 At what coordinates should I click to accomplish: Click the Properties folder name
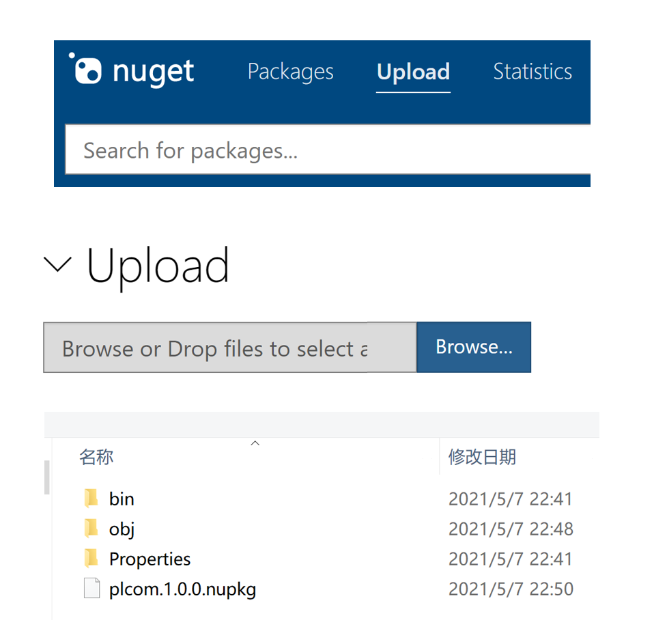tap(150, 559)
